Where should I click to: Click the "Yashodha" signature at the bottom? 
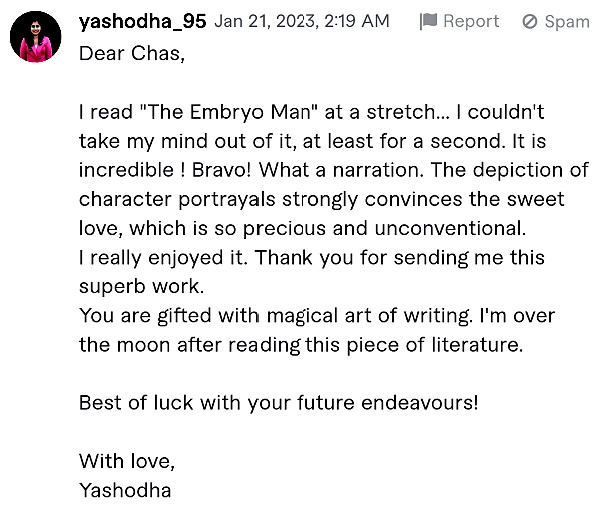click(125, 490)
